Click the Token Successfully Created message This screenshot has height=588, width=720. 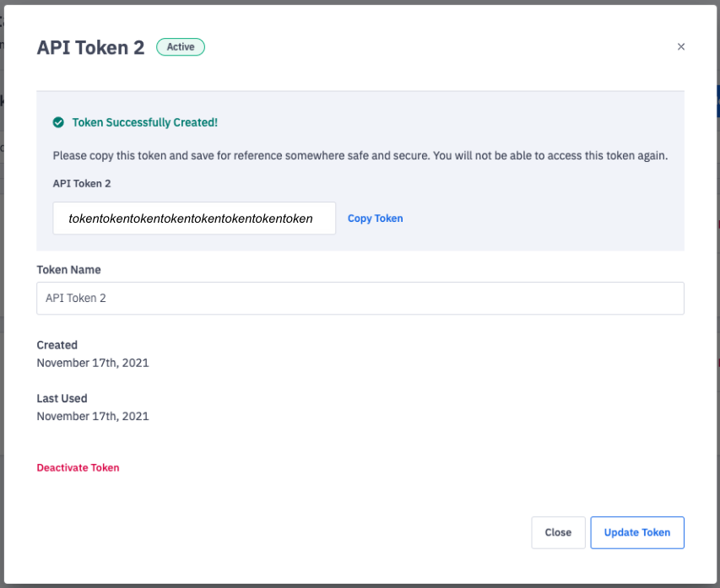click(x=144, y=122)
